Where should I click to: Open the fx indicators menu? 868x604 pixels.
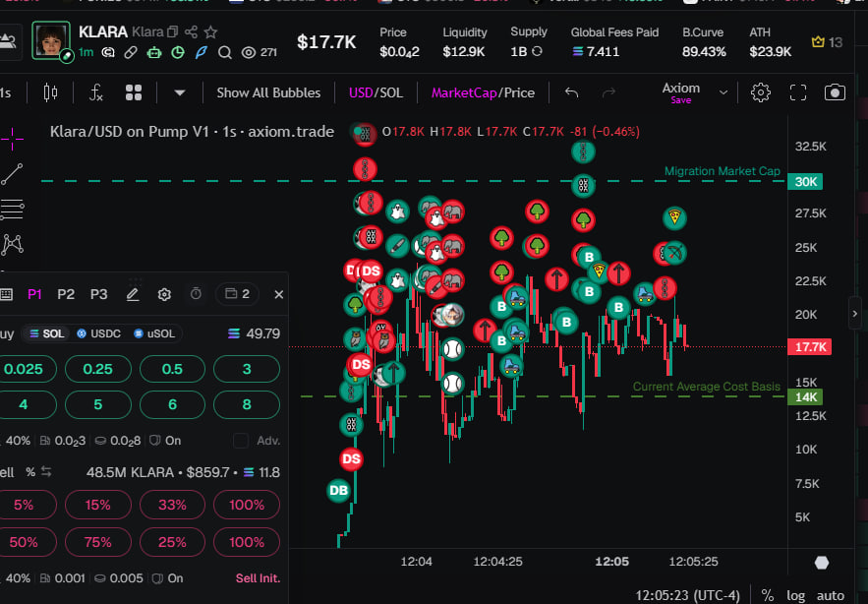coord(95,92)
